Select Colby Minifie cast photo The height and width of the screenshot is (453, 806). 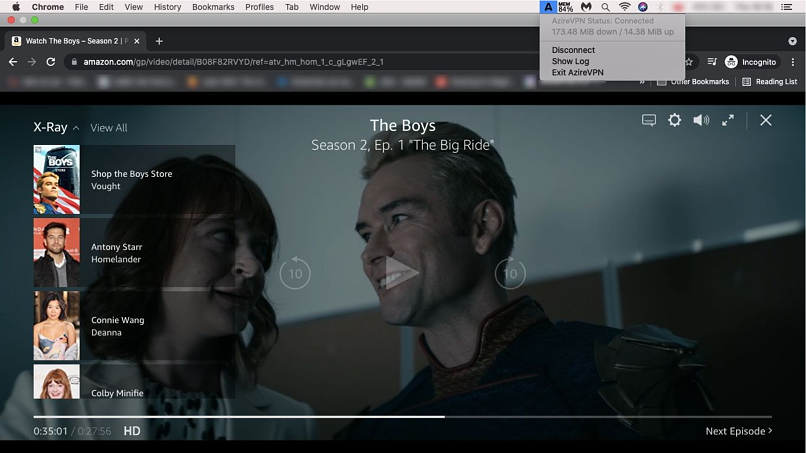click(57, 382)
